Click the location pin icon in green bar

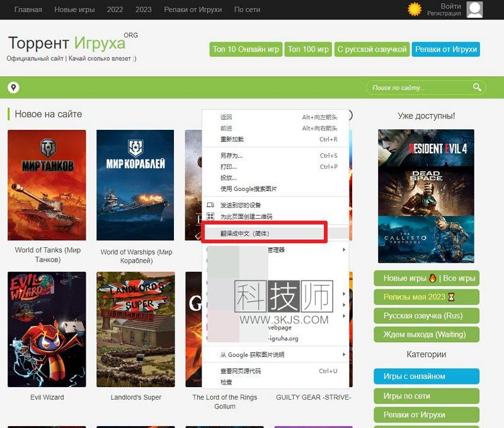13,87
